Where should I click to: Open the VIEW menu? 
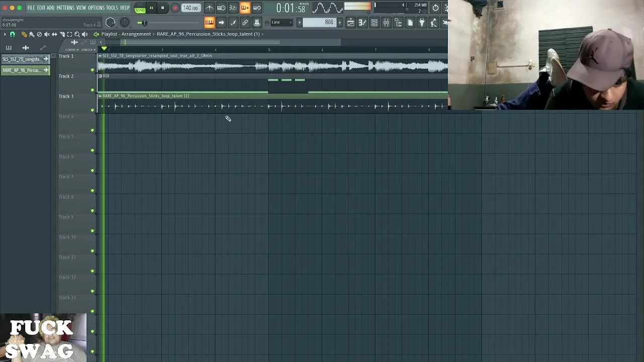tap(81, 8)
